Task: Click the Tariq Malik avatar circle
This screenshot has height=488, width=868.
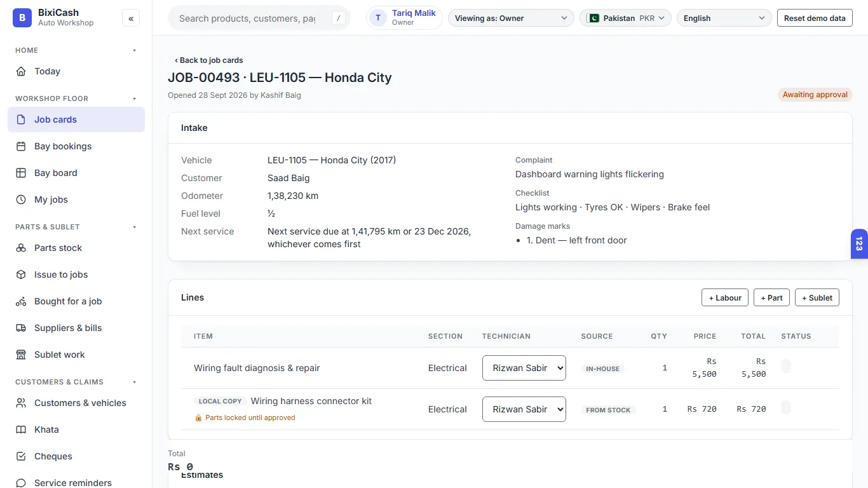Action: (378, 18)
